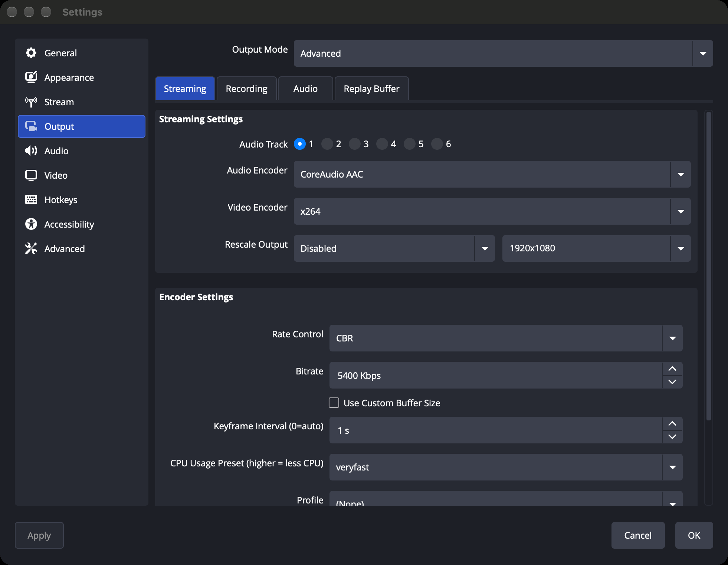728x565 pixels.
Task: Click the General gear icon in sidebar
Action: (x=31, y=53)
